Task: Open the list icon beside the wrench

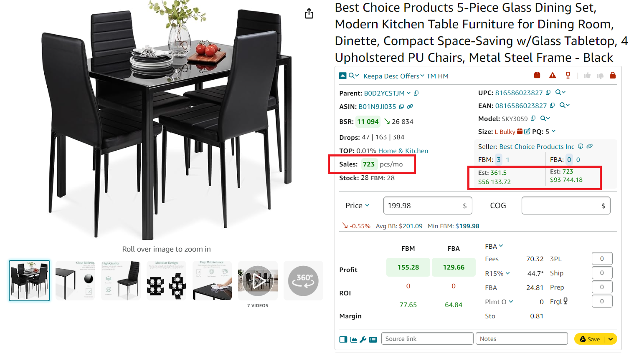Action: [373, 339]
